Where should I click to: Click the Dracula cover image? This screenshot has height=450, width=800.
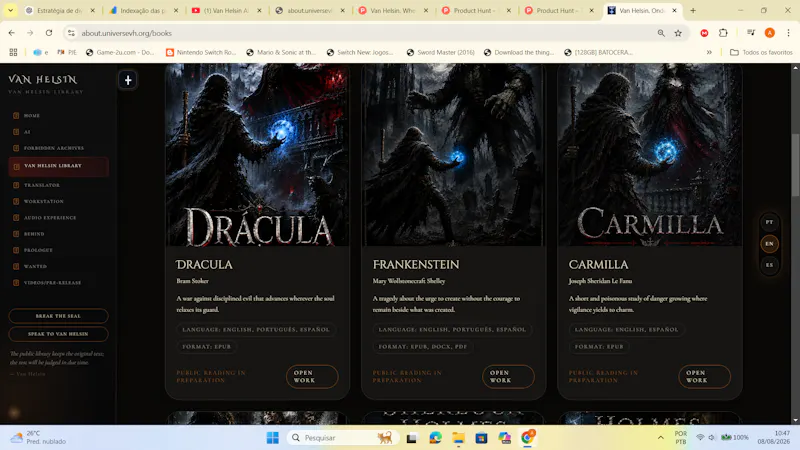click(258, 155)
